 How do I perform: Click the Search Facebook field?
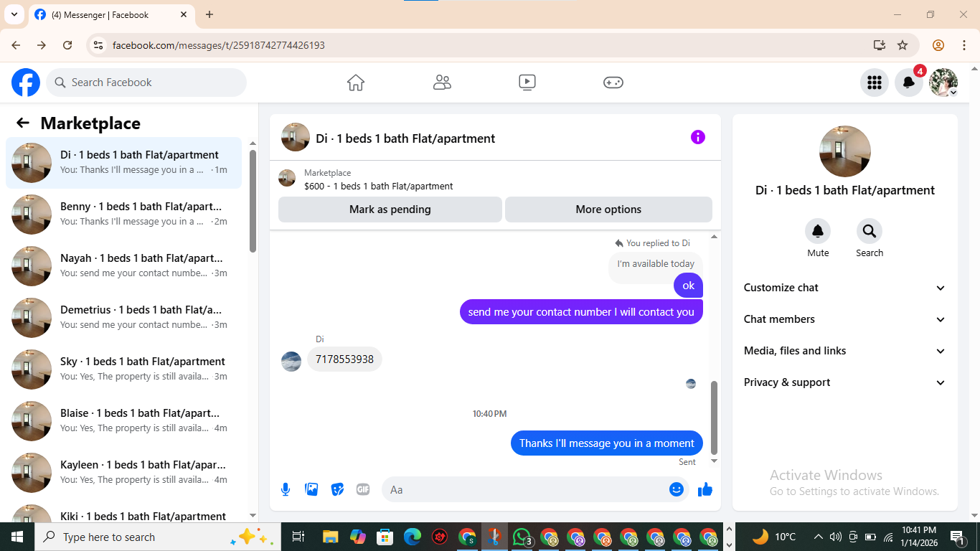[x=146, y=83]
